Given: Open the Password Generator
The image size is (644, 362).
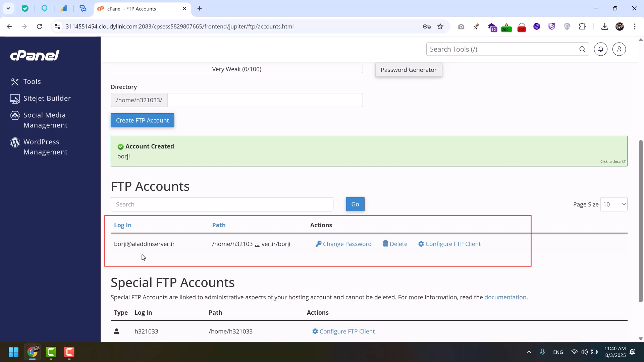Looking at the screenshot, I should click(409, 70).
